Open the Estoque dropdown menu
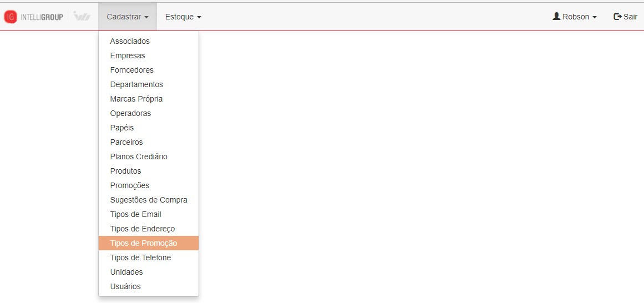This screenshot has height=303, width=644. coord(183,17)
